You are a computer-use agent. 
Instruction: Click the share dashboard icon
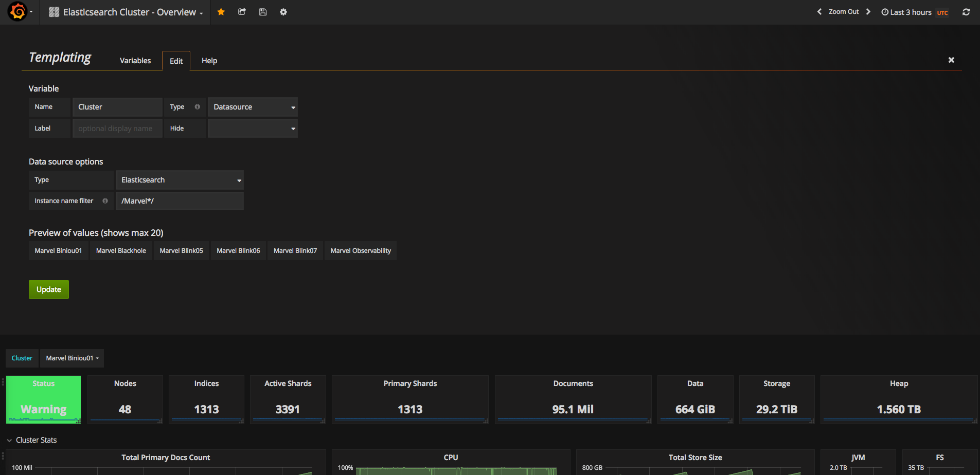[242, 12]
